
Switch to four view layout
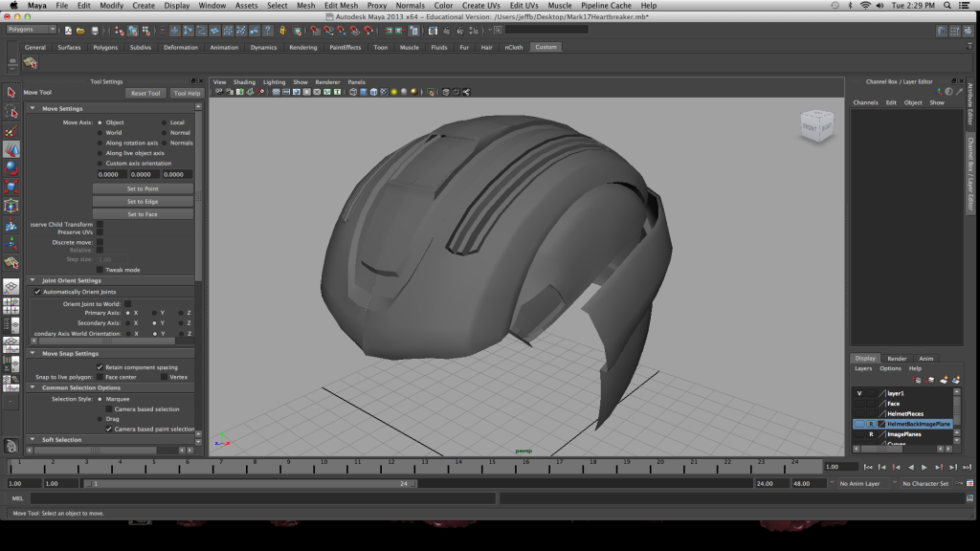click(x=11, y=306)
